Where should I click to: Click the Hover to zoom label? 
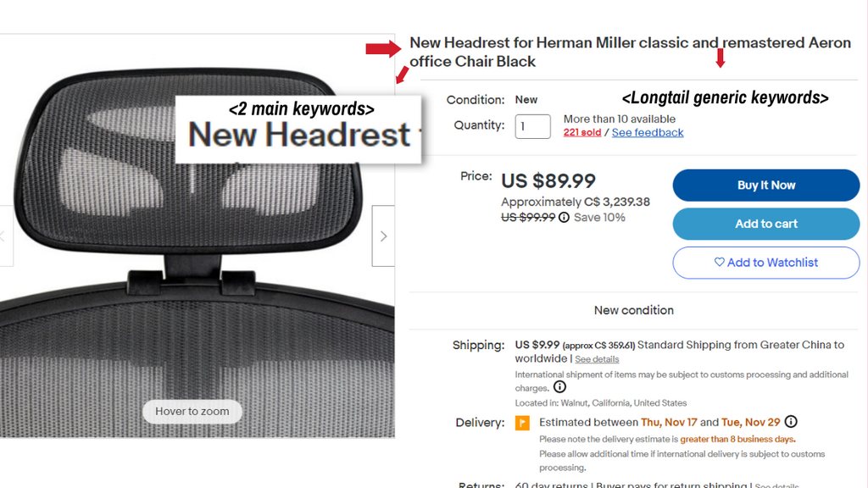[192, 411]
